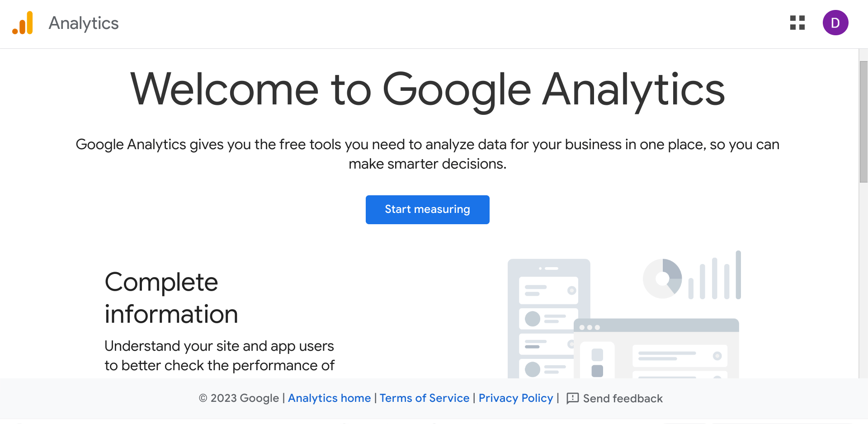The image size is (868, 424).
Task: Click the Send feedback speech bubble icon
Action: (572, 398)
